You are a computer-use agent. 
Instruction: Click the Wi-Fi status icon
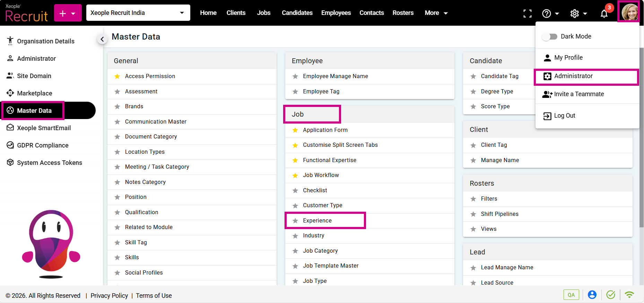click(x=629, y=295)
